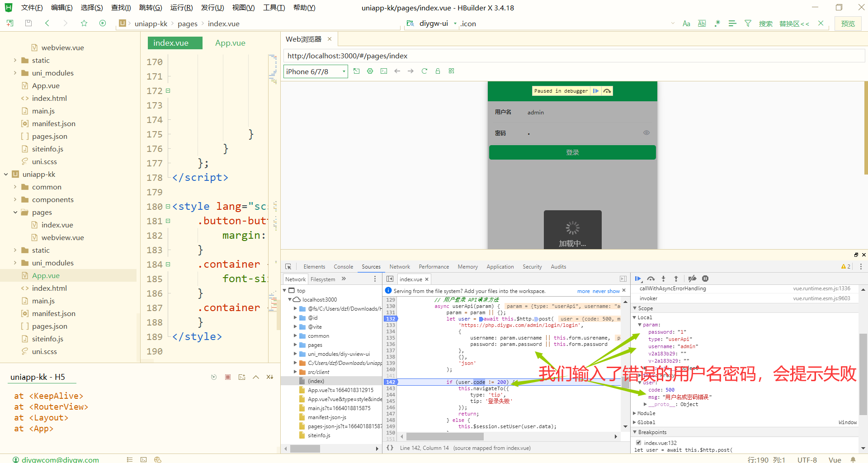Toggle password visibility eye icon

646,133
